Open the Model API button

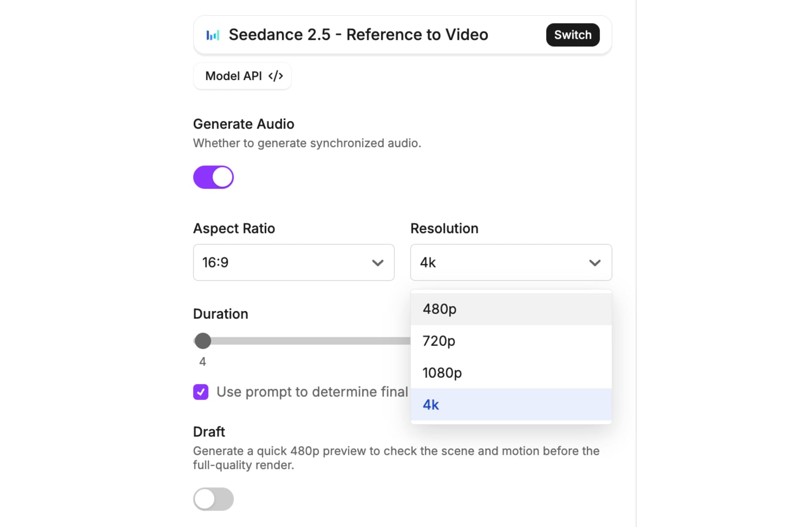click(242, 76)
